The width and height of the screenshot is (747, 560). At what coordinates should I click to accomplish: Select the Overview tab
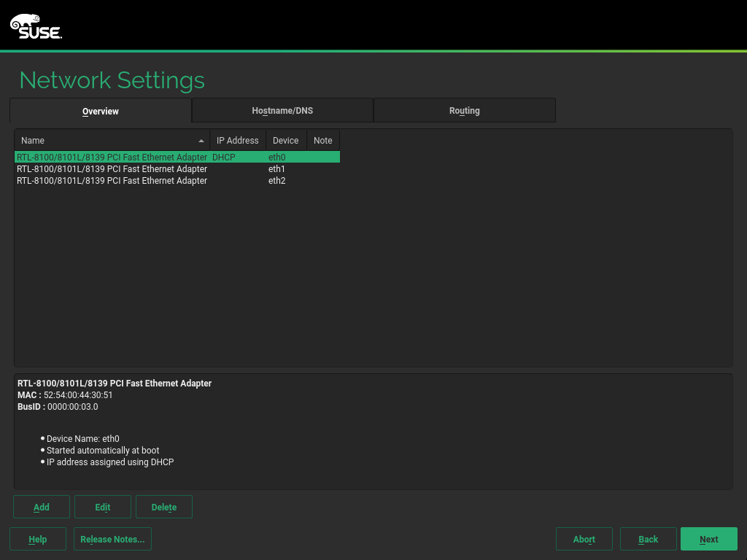click(101, 112)
